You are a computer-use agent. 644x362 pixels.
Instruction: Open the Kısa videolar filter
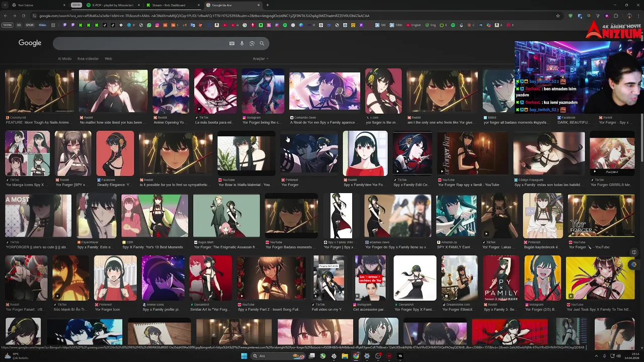[88, 59]
